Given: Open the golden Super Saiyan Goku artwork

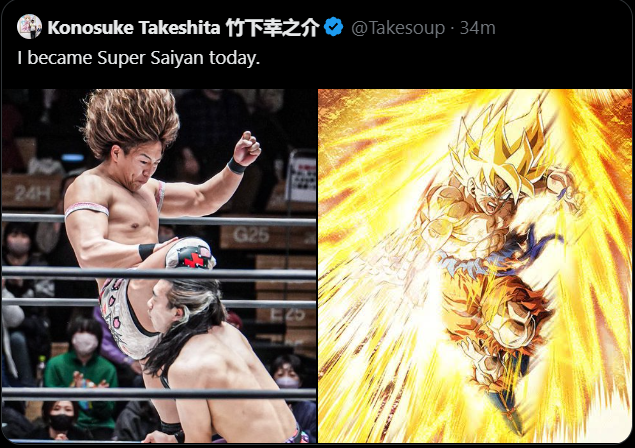Looking at the screenshot, I should (x=475, y=266).
